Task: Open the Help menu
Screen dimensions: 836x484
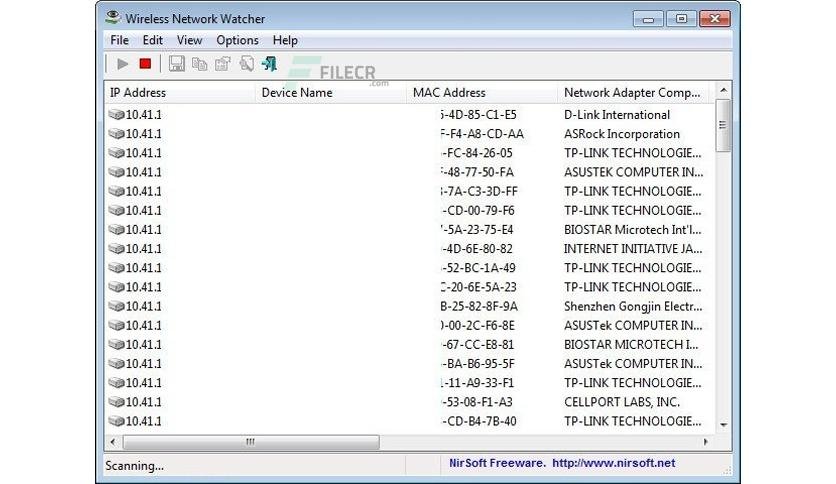Action: tap(285, 40)
